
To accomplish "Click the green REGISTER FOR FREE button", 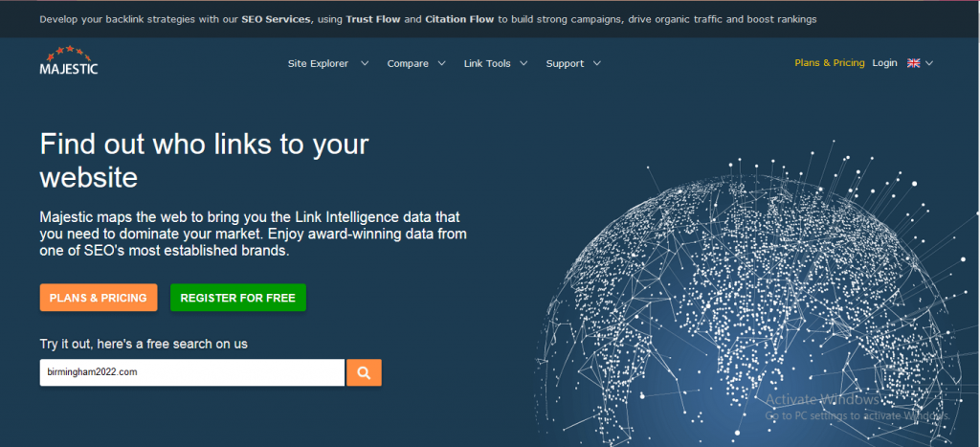I will click(x=237, y=298).
